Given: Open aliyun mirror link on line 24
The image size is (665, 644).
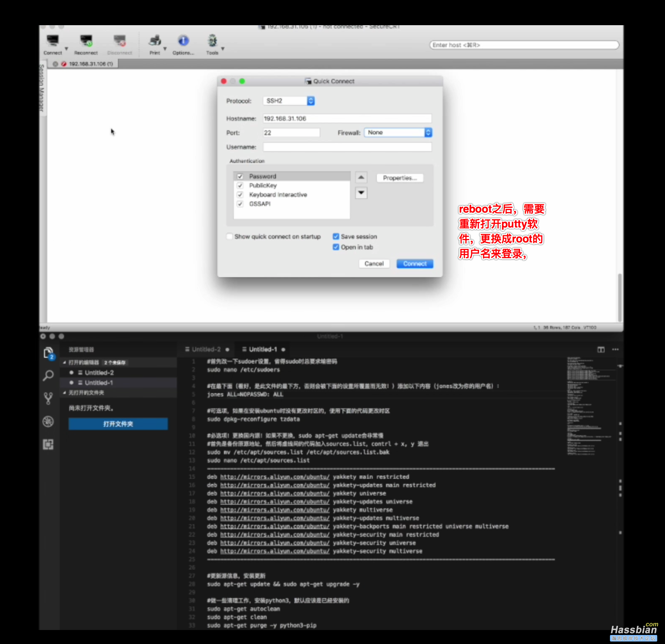Looking at the screenshot, I should (275, 551).
